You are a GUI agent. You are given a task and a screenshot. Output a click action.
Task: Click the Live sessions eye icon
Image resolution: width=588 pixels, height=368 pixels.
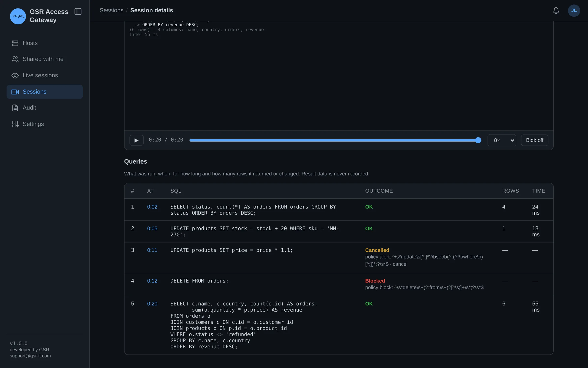click(15, 76)
